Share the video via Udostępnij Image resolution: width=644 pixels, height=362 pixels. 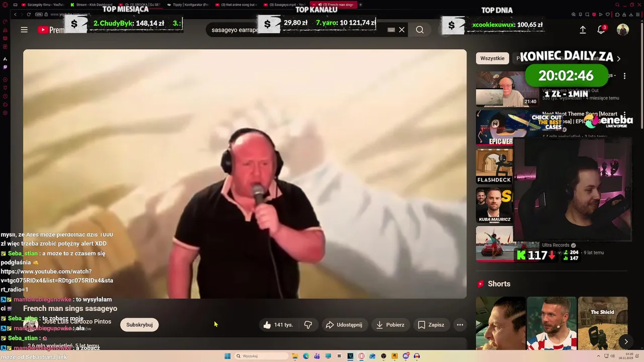344,325
